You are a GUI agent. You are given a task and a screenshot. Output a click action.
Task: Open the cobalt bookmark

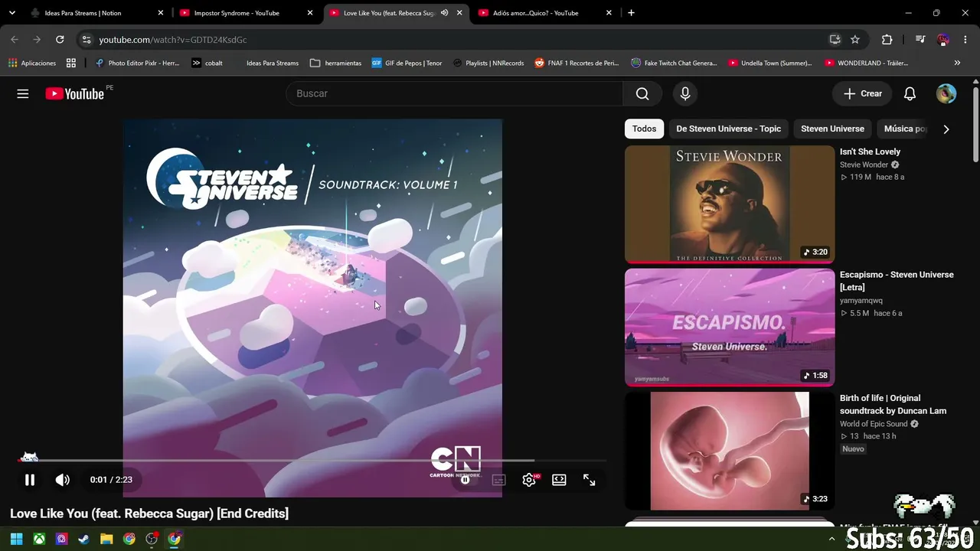click(x=207, y=63)
